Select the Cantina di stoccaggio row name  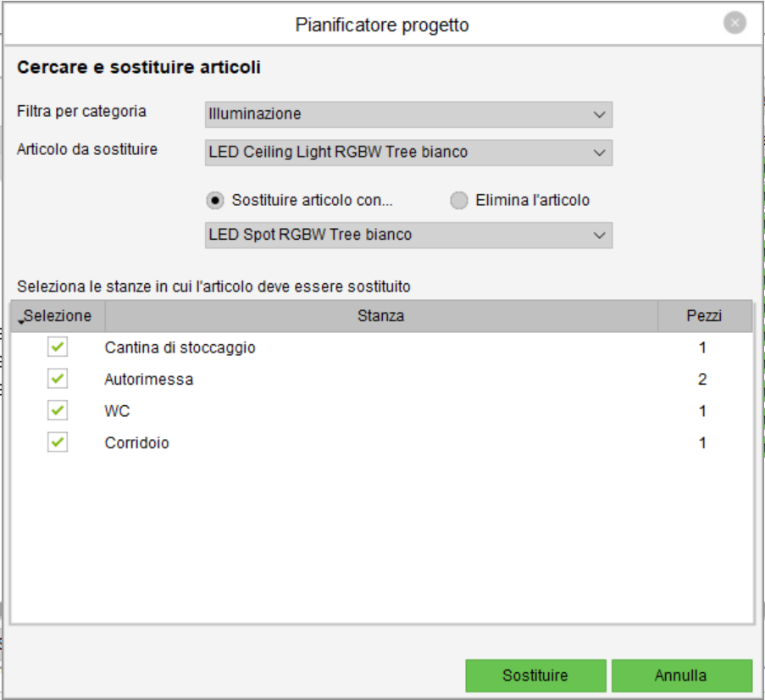(180, 347)
